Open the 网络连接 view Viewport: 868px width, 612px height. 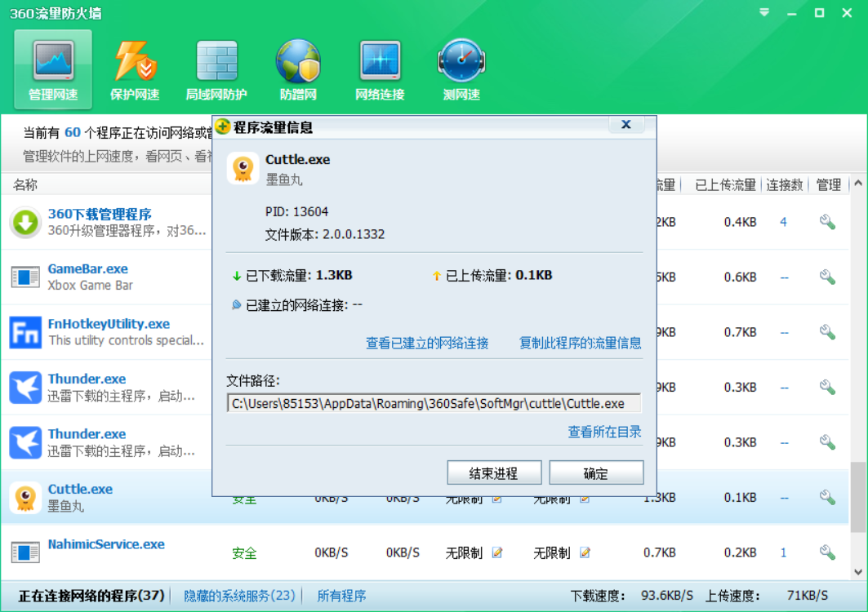(379, 69)
